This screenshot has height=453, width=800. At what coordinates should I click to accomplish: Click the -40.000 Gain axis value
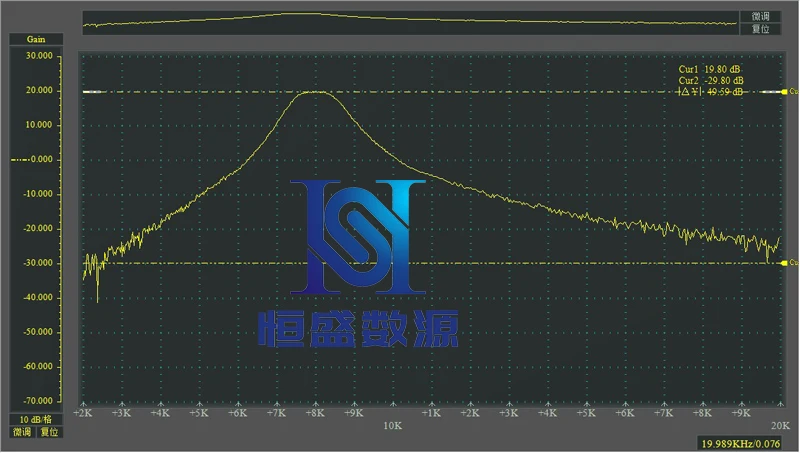(x=38, y=297)
